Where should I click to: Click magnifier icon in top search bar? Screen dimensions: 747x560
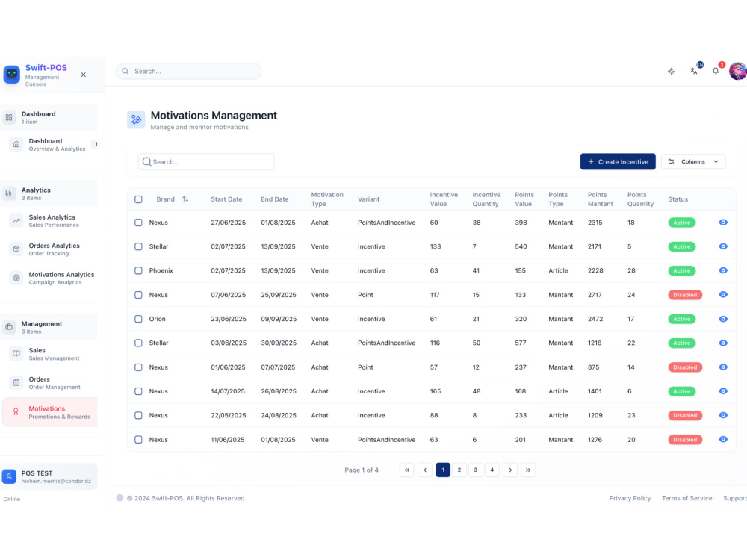125,72
